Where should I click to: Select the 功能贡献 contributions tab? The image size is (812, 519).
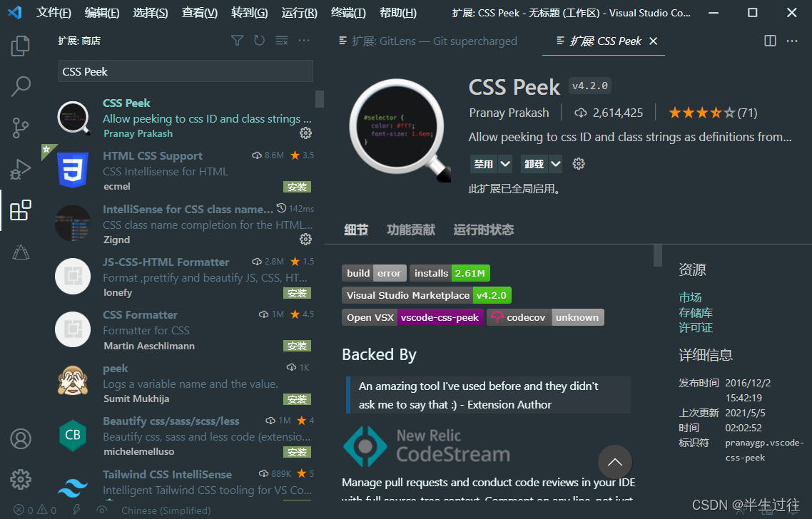[411, 230]
